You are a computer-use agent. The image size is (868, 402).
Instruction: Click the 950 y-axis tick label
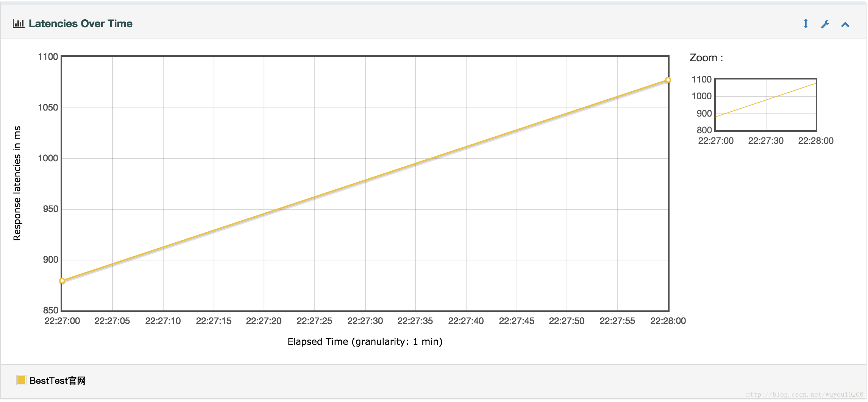[x=50, y=209]
